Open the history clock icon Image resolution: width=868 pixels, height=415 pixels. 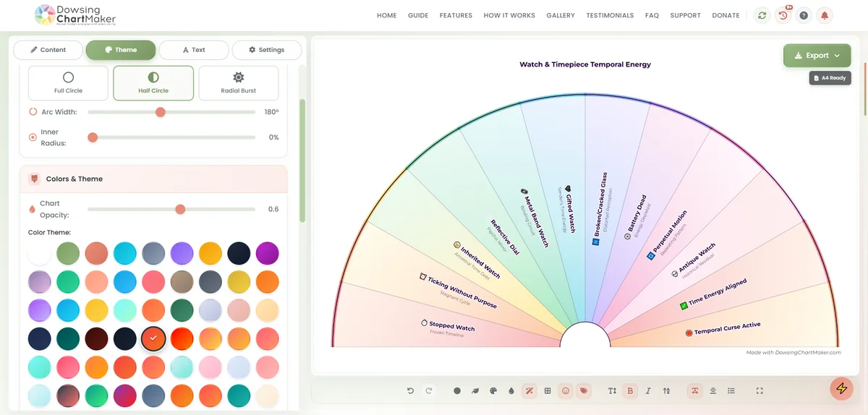(783, 15)
